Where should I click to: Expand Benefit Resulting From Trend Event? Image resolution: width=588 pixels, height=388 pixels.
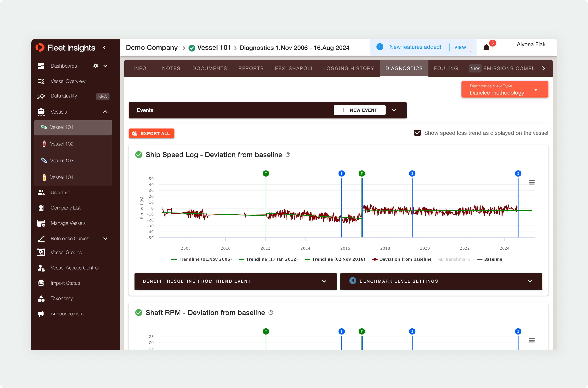tap(235, 281)
